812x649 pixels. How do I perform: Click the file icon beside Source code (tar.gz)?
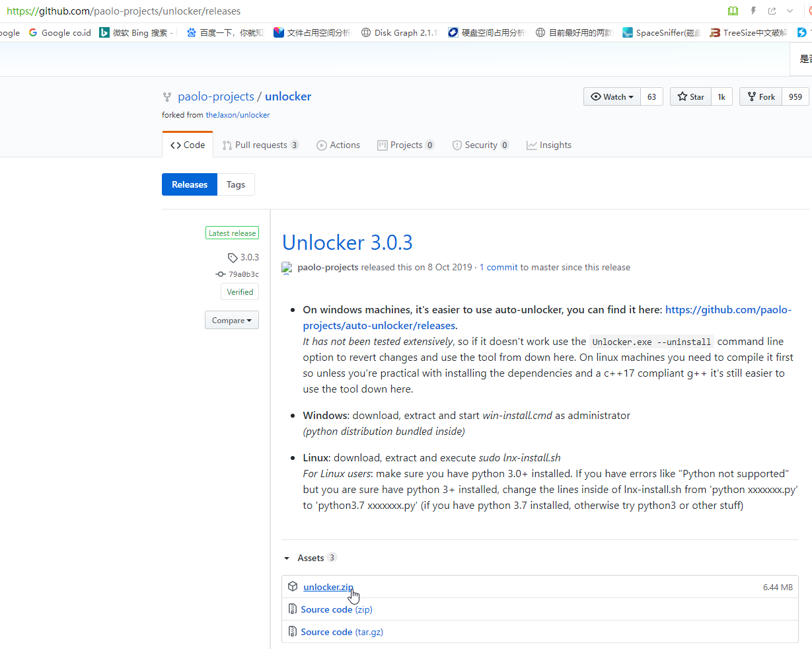click(x=293, y=632)
